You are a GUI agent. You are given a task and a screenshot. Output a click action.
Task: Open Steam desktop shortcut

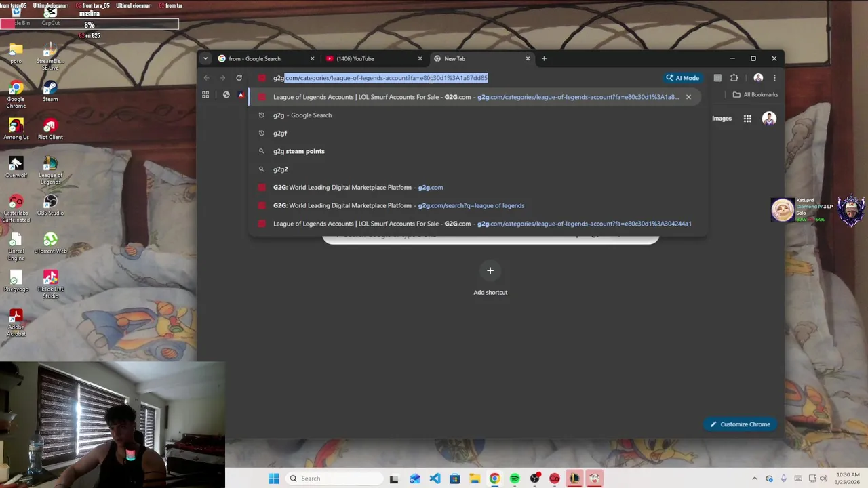pyautogui.click(x=50, y=91)
